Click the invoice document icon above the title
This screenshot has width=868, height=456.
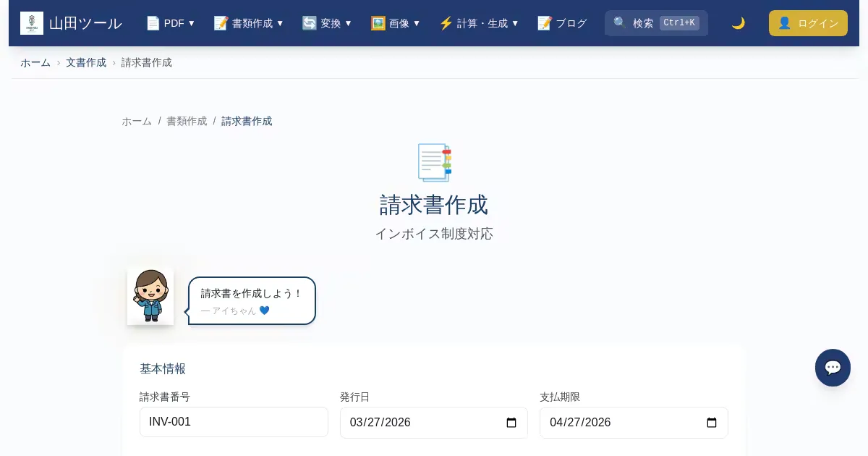point(434,162)
